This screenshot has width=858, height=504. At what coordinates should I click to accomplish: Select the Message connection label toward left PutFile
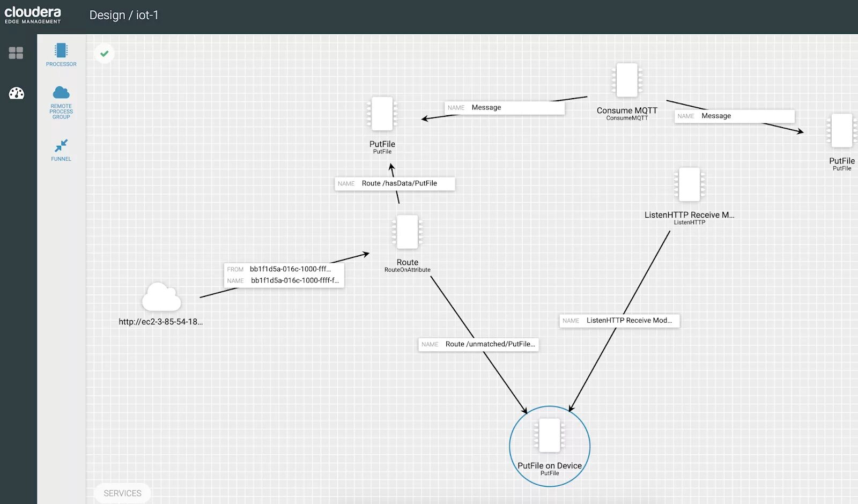click(505, 108)
